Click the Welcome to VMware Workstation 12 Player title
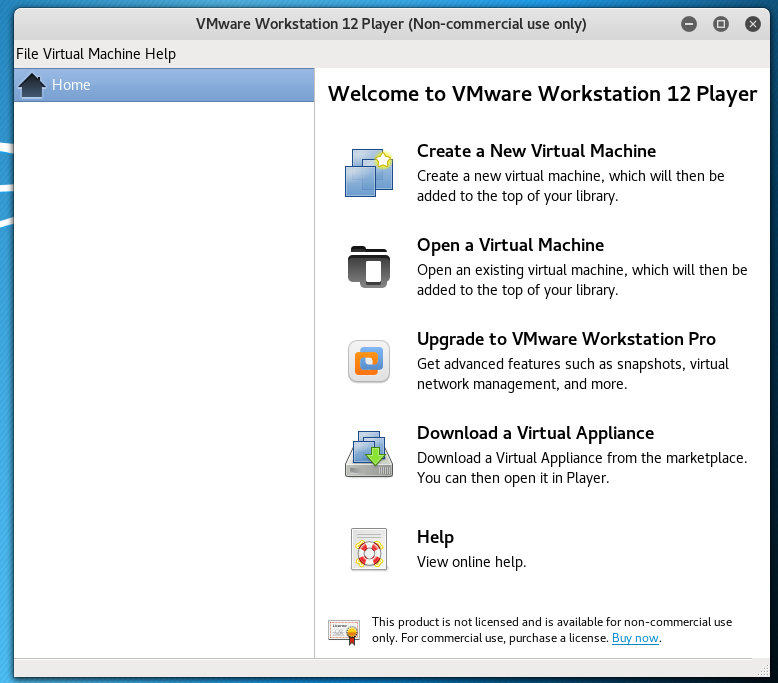 pos(542,94)
